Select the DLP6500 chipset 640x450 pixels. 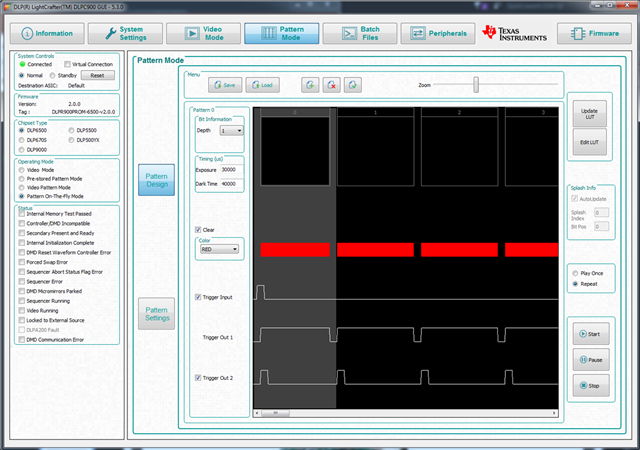click(22, 130)
